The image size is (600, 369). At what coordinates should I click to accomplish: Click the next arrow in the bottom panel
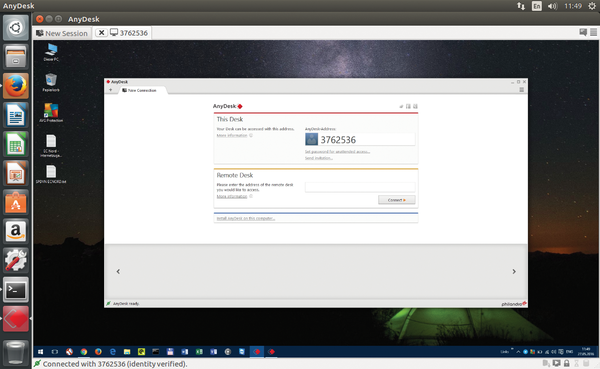514,271
